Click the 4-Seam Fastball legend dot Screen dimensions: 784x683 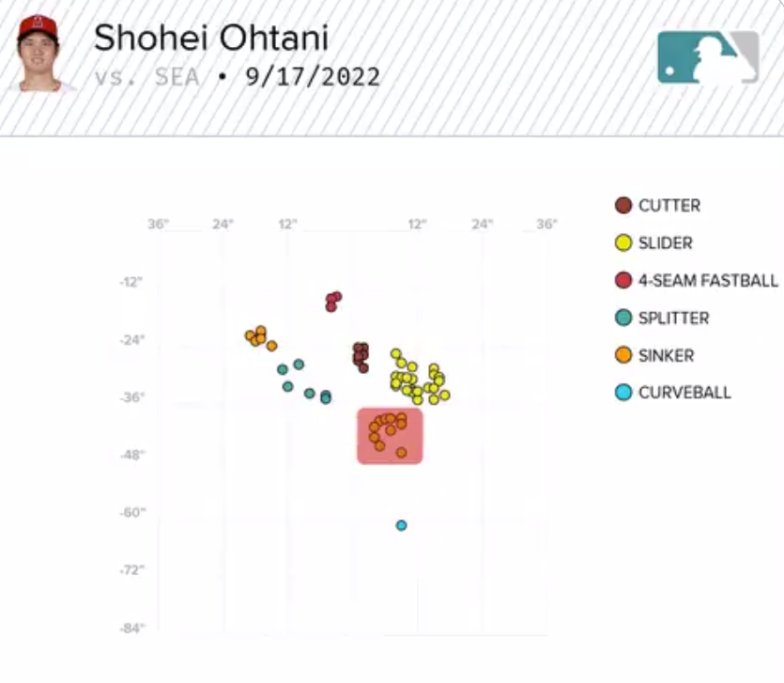pyautogui.click(x=623, y=280)
